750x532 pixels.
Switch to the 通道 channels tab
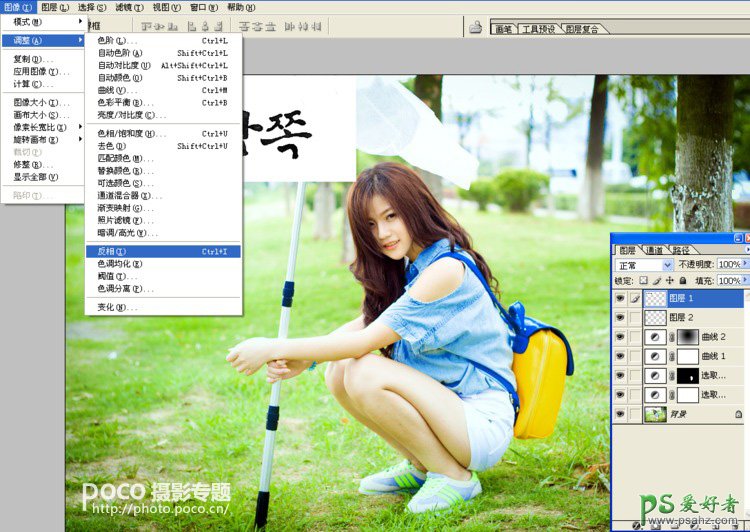[653, 250]
